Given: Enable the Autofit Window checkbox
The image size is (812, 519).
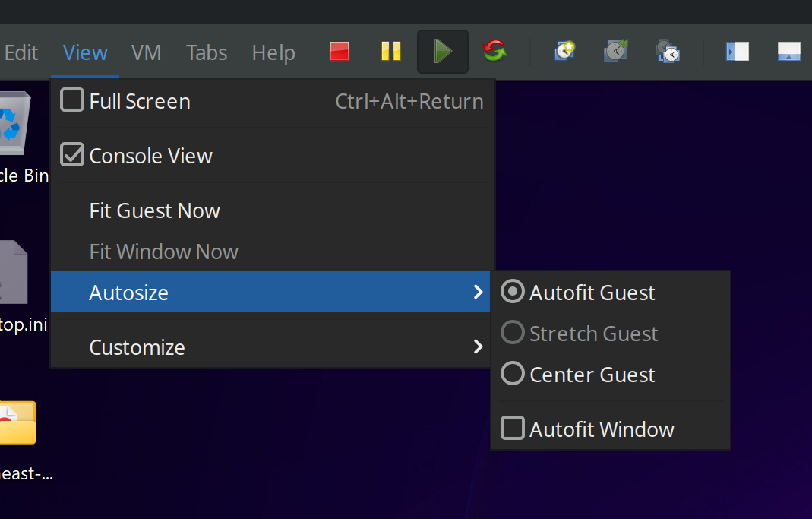Looking at the screenshot, I should (513, 429).
